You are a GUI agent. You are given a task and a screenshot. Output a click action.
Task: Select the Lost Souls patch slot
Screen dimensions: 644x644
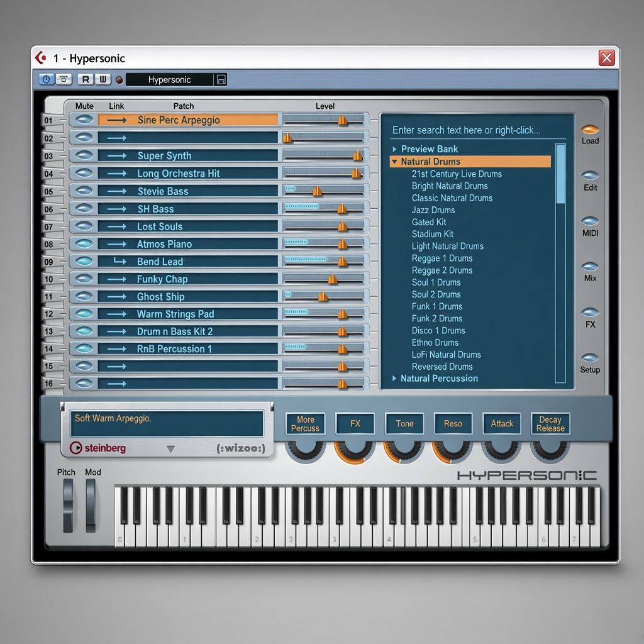pyautogui.click(x=187, y=226)
